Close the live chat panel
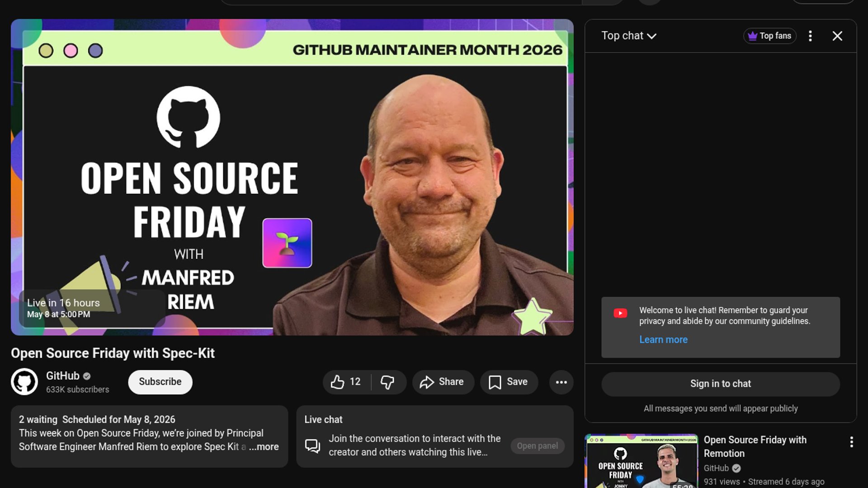Image resolution: width=868 pixels, height=488 pixels. pos(837,36)
